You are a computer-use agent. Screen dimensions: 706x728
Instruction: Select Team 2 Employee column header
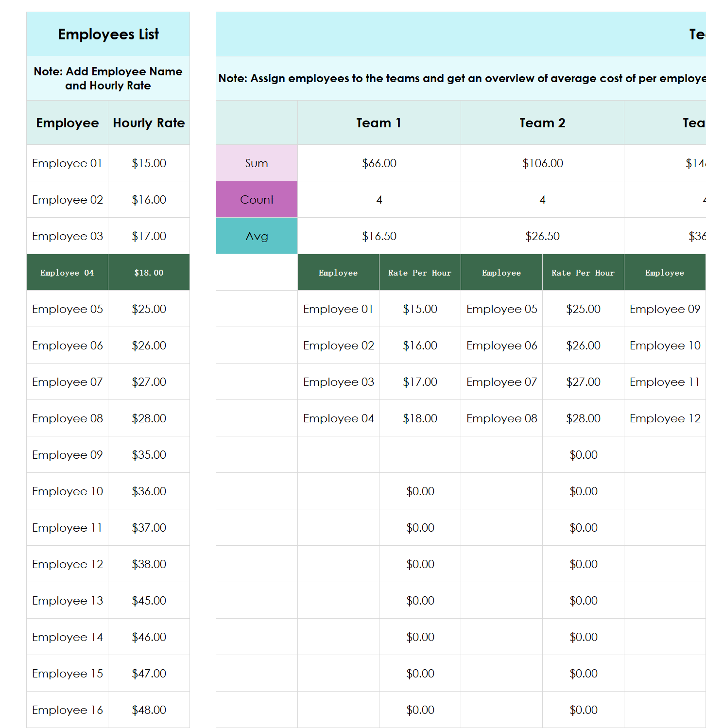coord(501,272)
